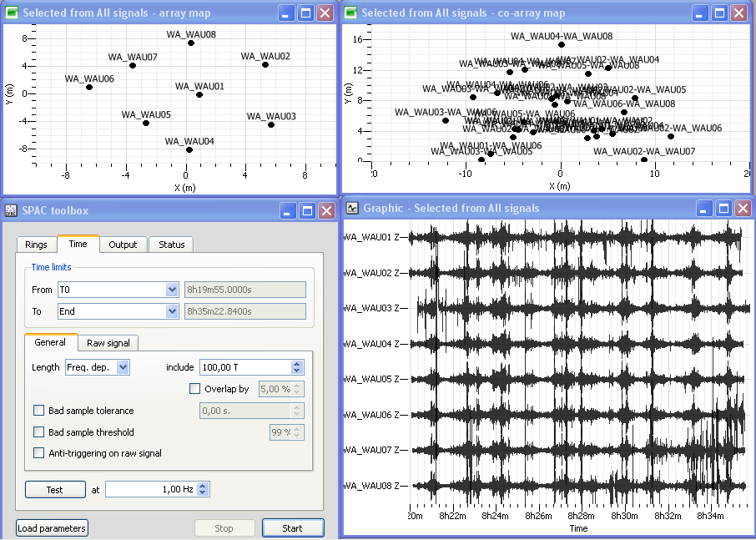Minimize the SPAC toolbox window
This screenshot has width=756, height=540.
point(288,210)
